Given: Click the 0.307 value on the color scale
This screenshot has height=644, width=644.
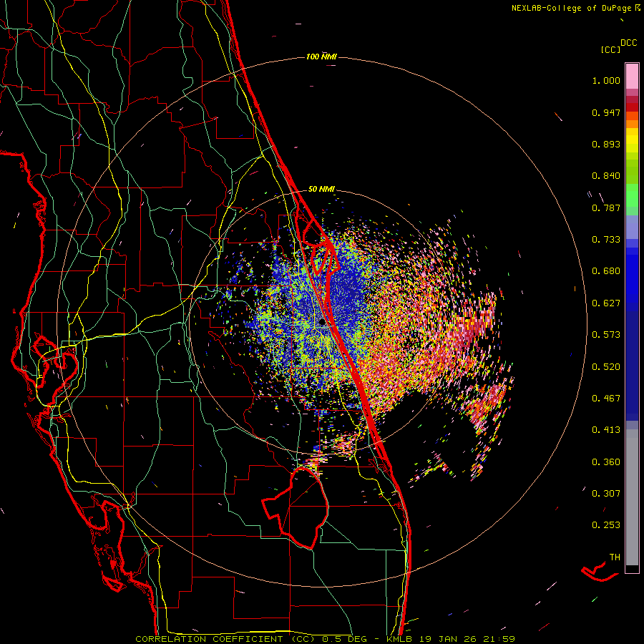Looking at the screenshot, I should pos(606,494).
